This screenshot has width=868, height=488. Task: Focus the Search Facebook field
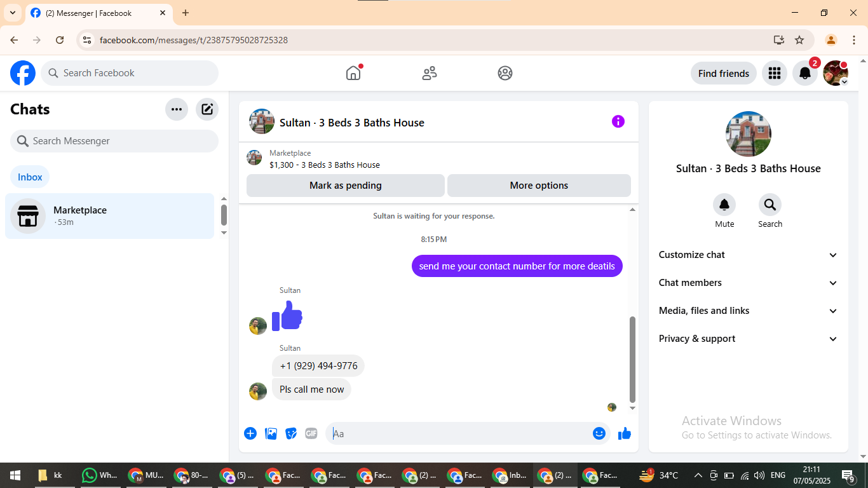pos(130,73)
